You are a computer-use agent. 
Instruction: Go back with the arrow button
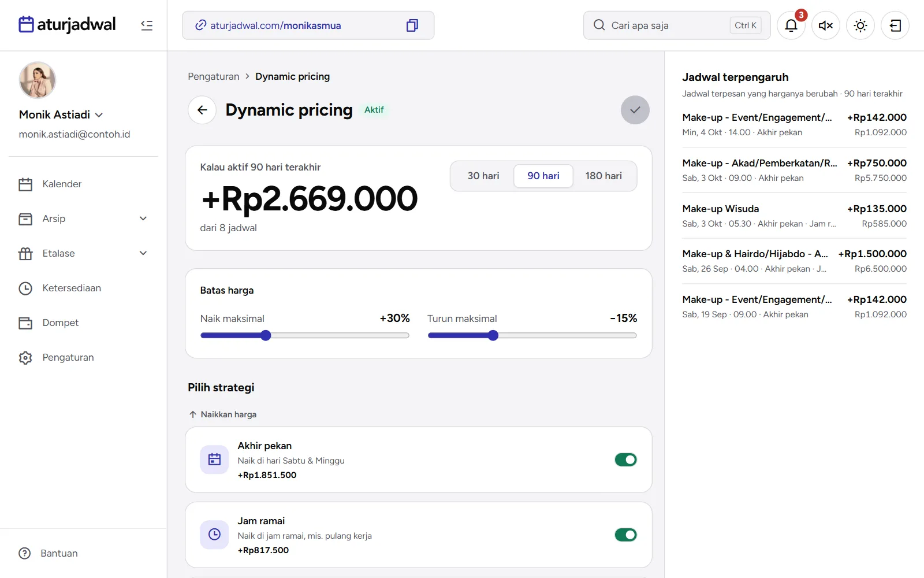[202, 110]
